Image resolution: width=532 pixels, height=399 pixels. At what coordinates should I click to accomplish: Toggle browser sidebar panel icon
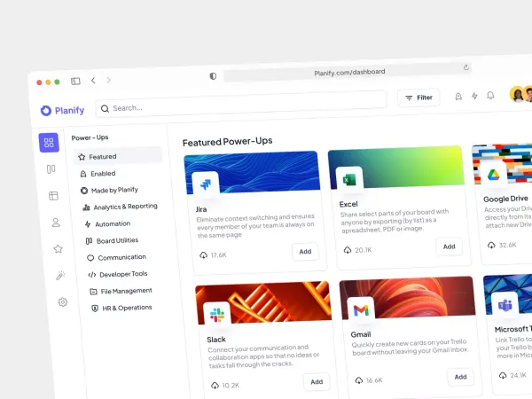pos(75,81)
